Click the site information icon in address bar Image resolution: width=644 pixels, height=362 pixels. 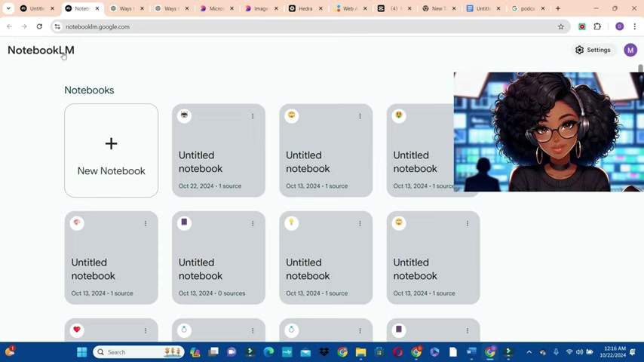click(x=57, y=26)
